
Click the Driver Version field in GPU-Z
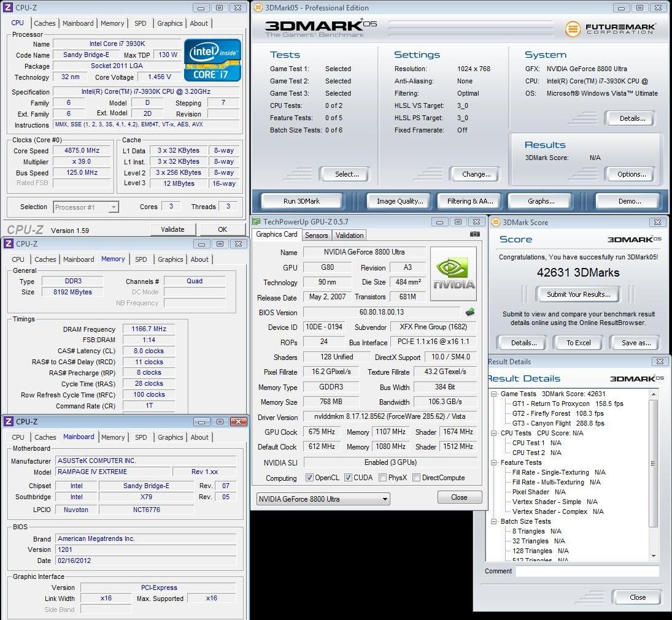coord(390,416)
